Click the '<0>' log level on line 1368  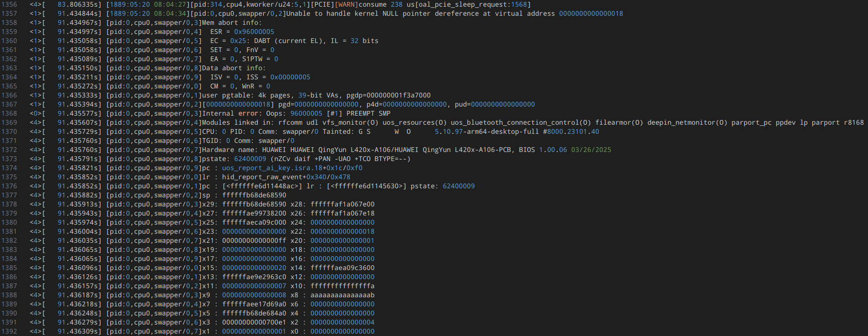[x=35, y=113]
